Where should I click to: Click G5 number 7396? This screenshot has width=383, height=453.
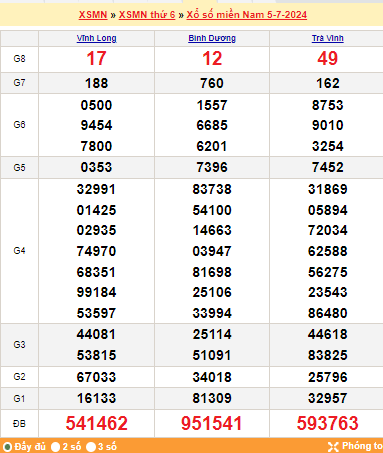[212, 167]
